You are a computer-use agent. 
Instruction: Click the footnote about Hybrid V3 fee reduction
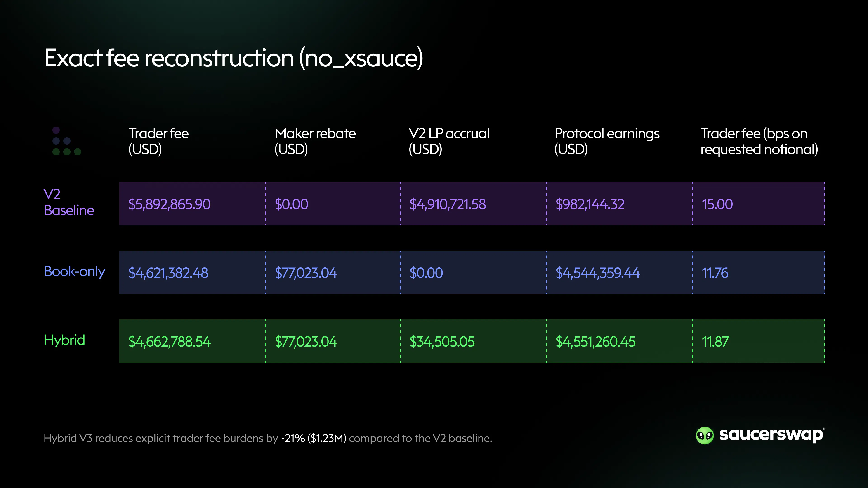coord(268,438)
